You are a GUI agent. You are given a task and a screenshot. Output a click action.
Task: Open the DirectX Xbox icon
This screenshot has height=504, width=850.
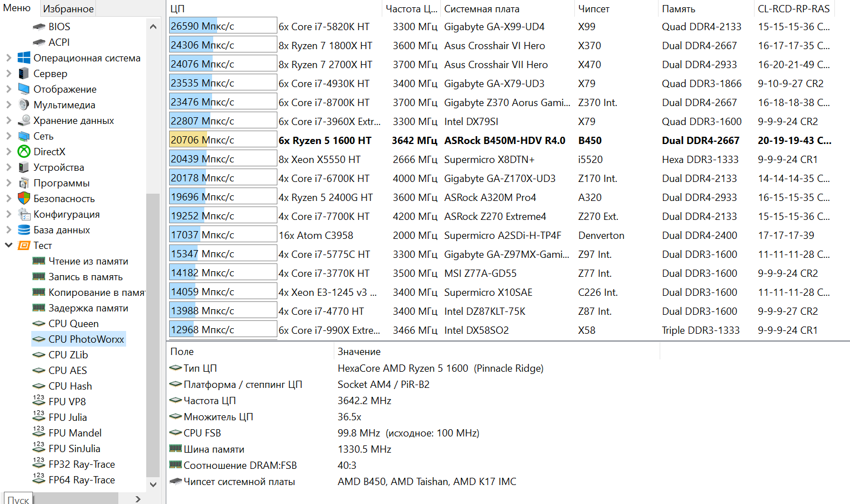point(24,152)
